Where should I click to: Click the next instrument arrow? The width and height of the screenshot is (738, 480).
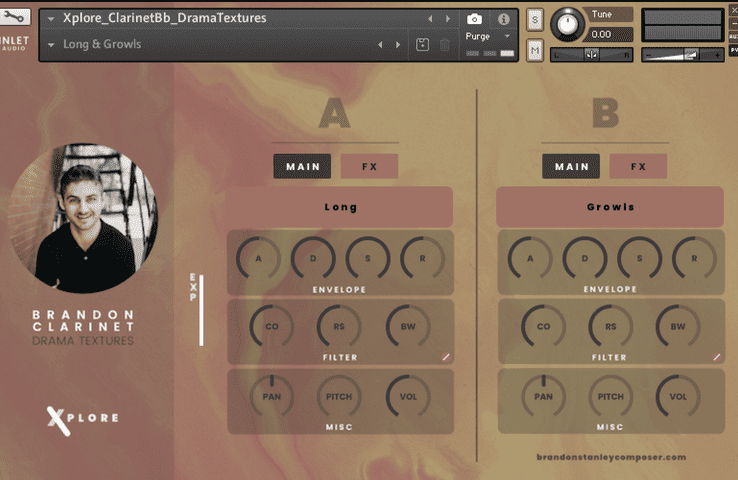point(447,19)
